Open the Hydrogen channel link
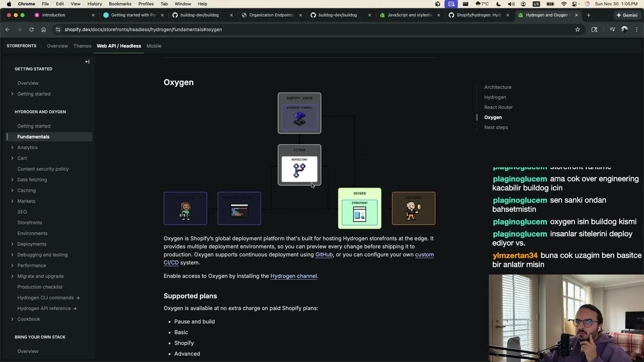 coord(293,276)
